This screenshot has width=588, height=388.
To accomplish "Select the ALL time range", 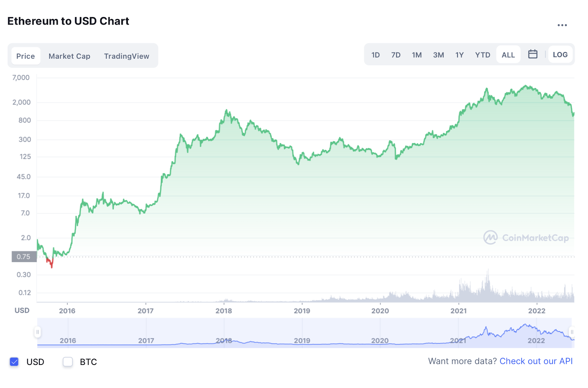I will point(508,55).
